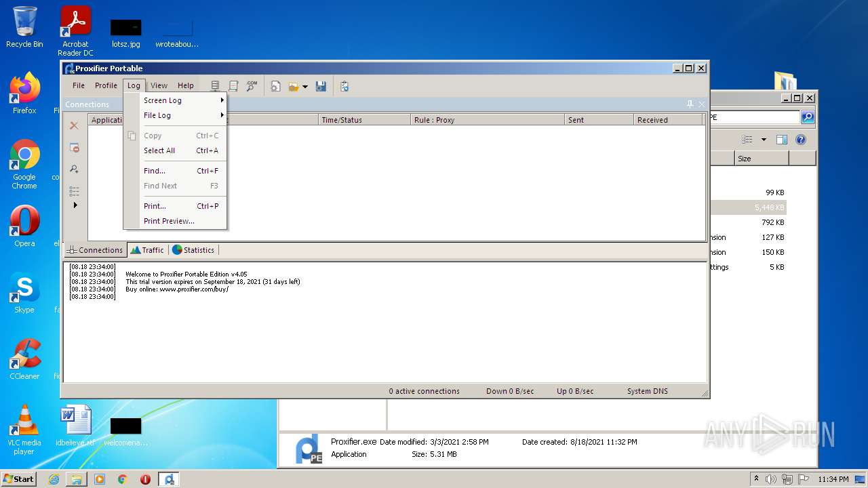Open the Profile menu
The width and height of the screenshot is (868, 488).
tap(106, 85)
